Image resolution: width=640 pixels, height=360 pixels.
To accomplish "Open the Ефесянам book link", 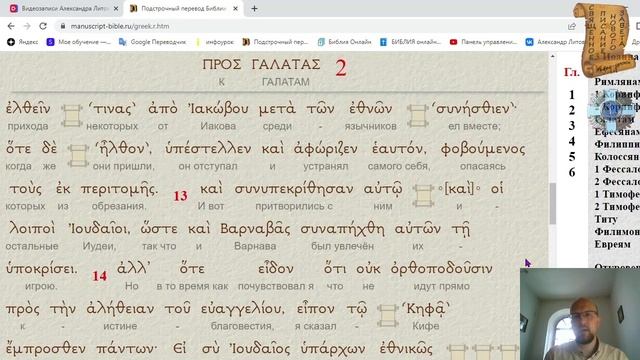I will (617, 132).
